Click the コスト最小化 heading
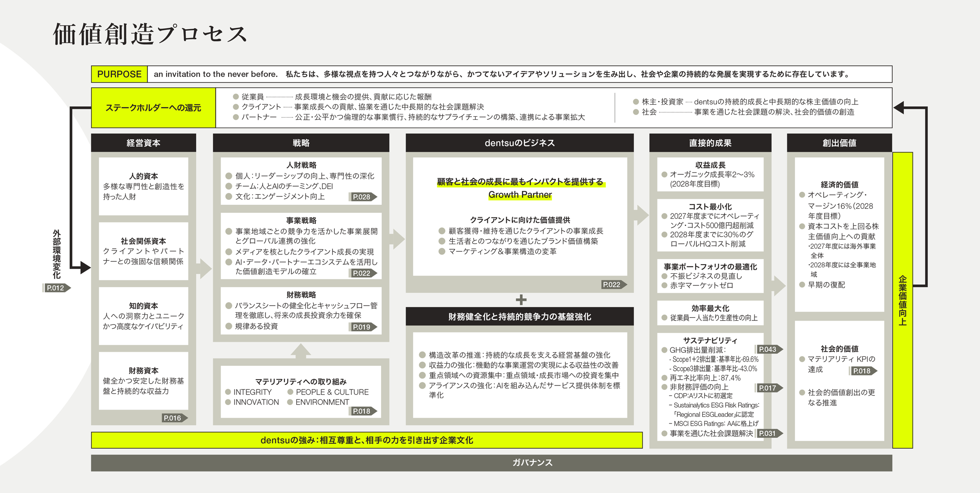 710,207
